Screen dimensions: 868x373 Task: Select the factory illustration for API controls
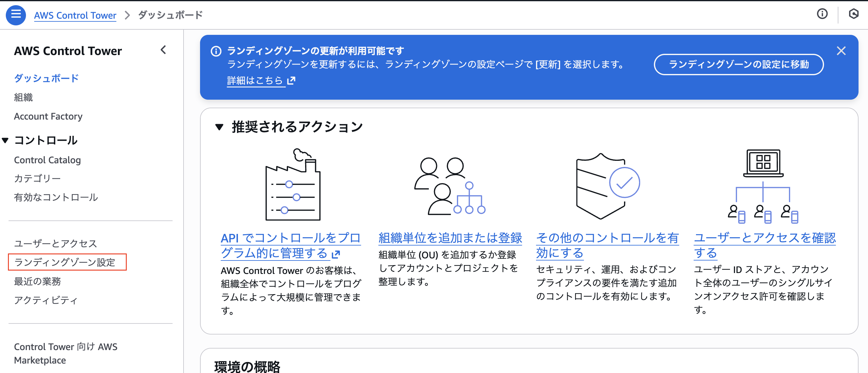[293, 187]
